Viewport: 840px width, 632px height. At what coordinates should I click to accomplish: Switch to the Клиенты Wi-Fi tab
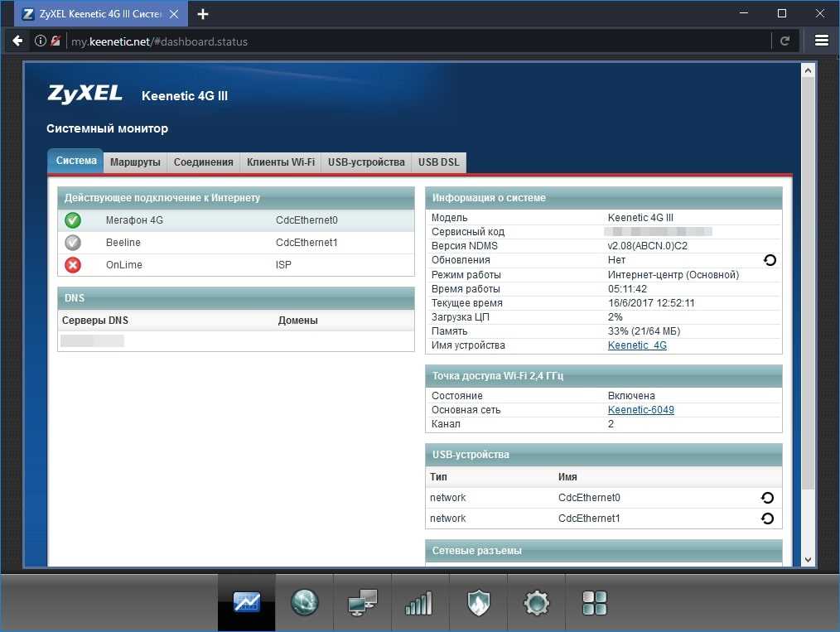[281, 162]
